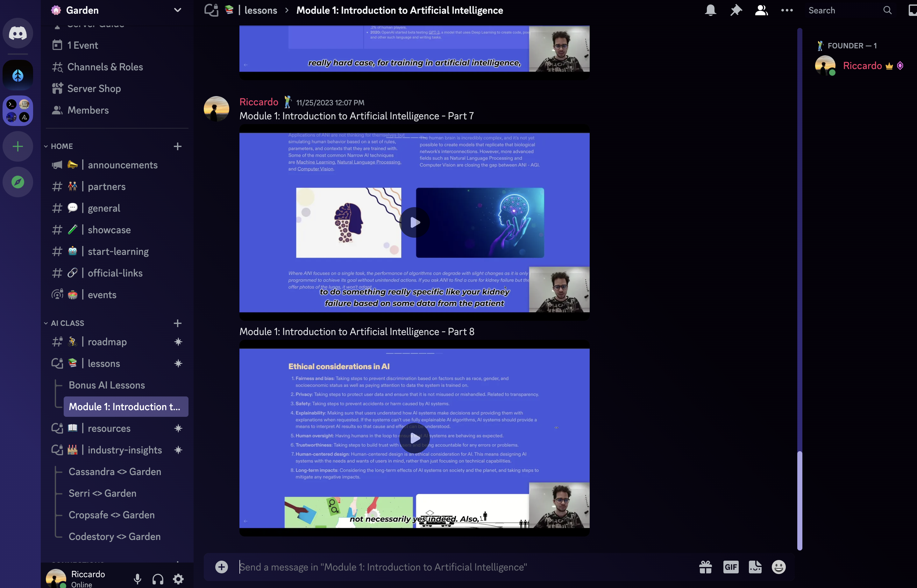917x588 pixels.
Task: Open Discord direct messages home icon
Action: pos(18,33)
